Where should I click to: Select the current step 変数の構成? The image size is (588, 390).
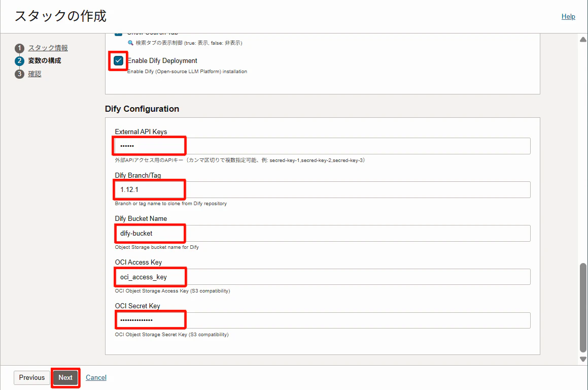click(x=44, y=61)
